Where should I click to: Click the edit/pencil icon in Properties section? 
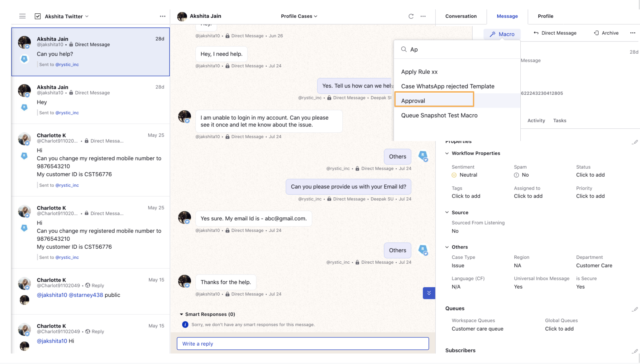point(635,141)
